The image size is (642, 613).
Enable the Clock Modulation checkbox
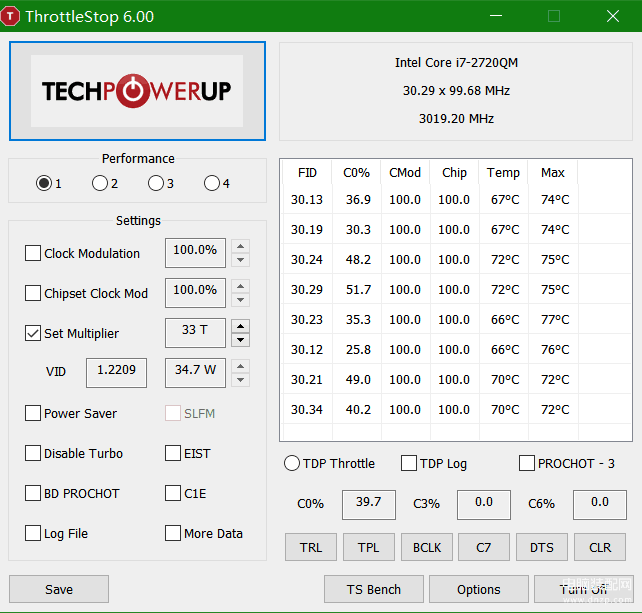coord(33,253)
